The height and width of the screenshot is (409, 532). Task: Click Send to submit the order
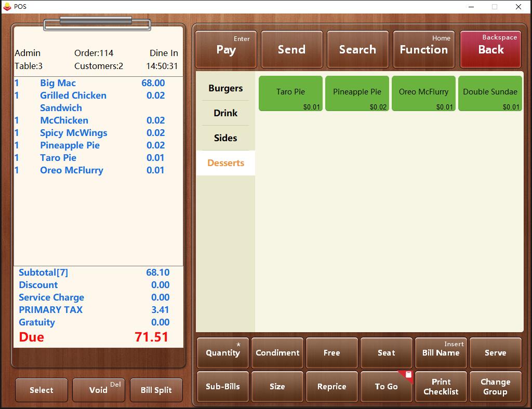tap(291, 49)
